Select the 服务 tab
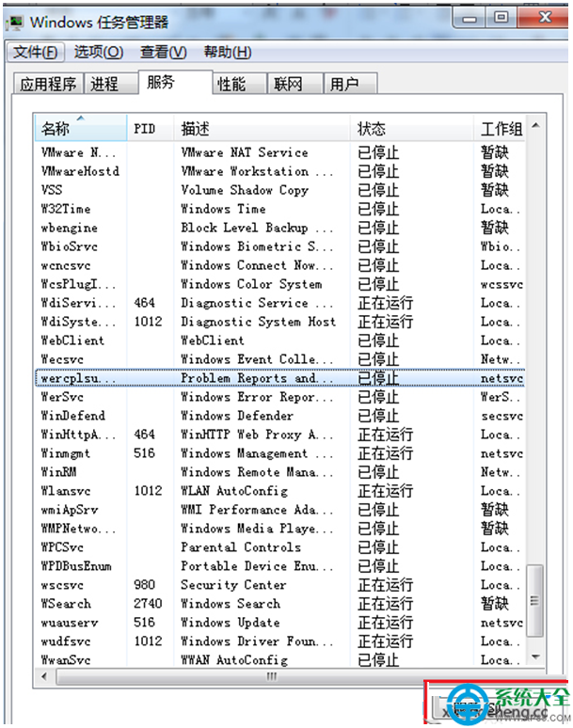Viewport: 573px width, 728px height. point(175,82)
